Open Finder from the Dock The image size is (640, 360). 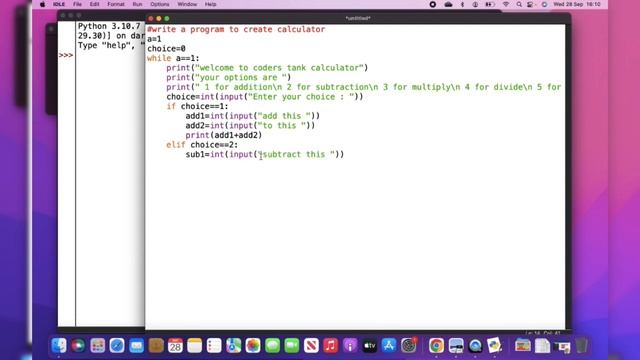click(x=59, y=346)
